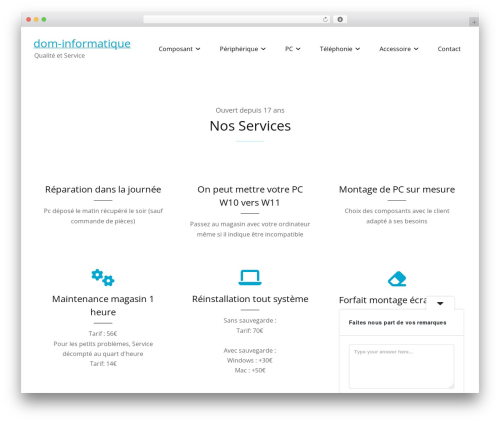Open the Composant menu item
Screen dimensions: 500x423
(x=176, y=49)
